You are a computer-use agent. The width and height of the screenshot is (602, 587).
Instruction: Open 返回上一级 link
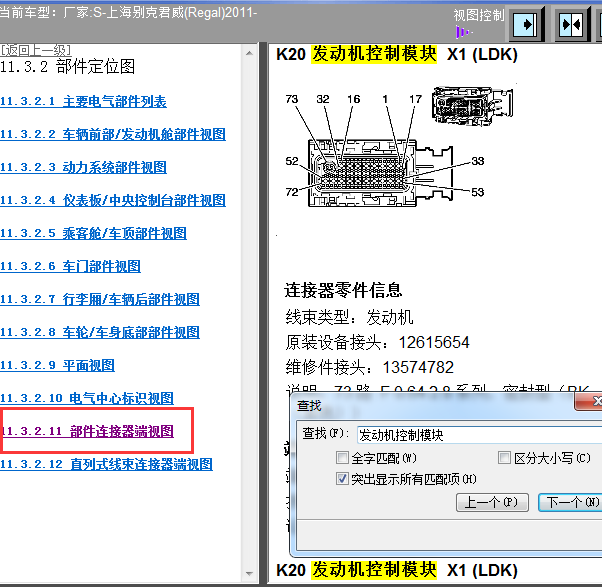pos(36,50)
